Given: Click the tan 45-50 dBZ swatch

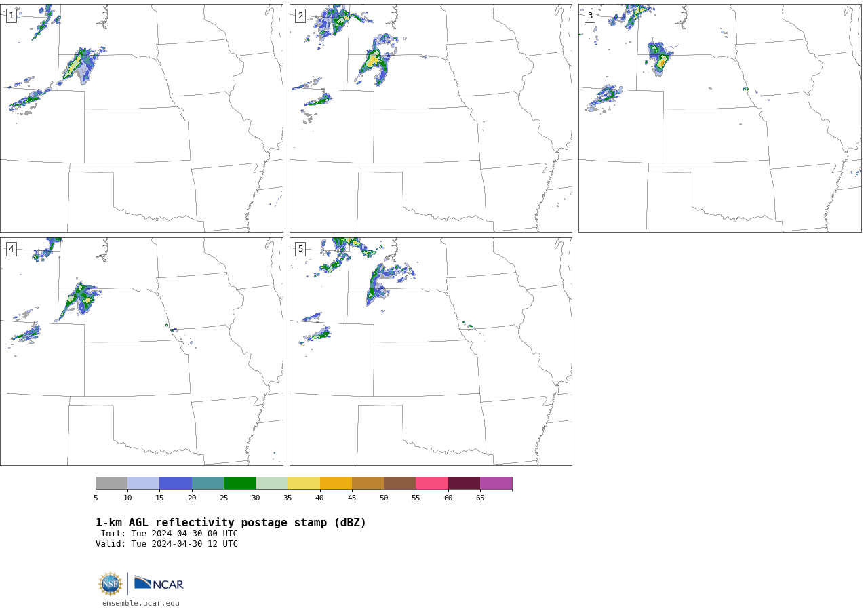Looking at the screenshot, I should pyautogui.click(x=368, y=483).
